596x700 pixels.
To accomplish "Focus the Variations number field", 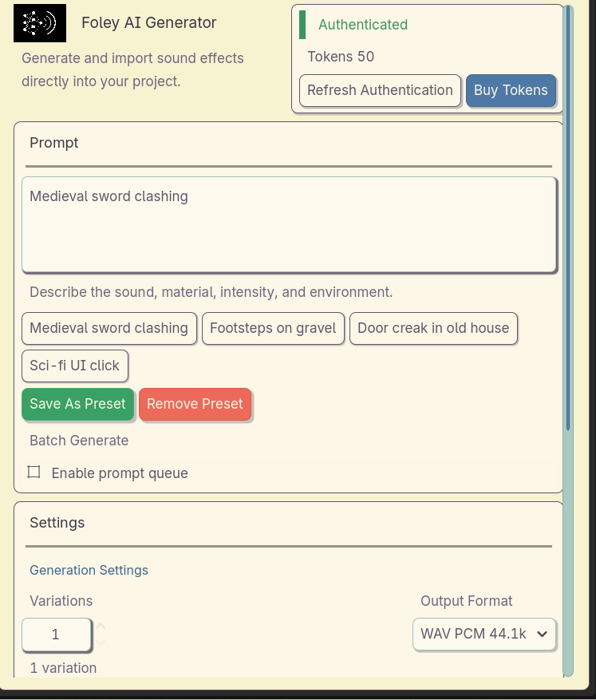I will tap(56, 635).
